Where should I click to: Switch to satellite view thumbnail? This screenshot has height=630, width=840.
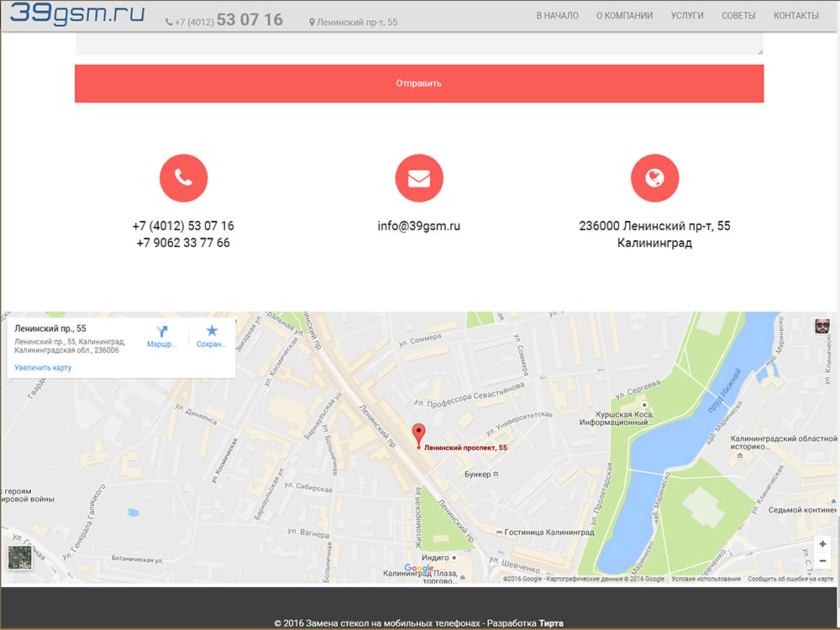[20, 557]
